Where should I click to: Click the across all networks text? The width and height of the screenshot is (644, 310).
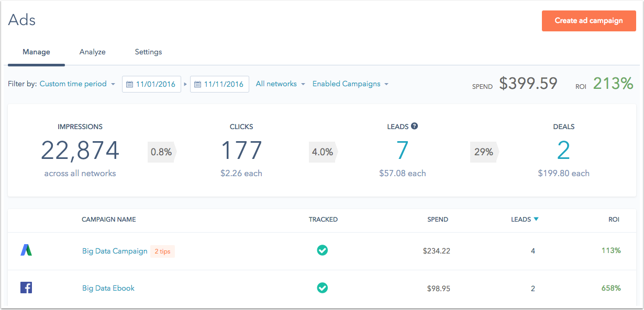pos(80,173)
